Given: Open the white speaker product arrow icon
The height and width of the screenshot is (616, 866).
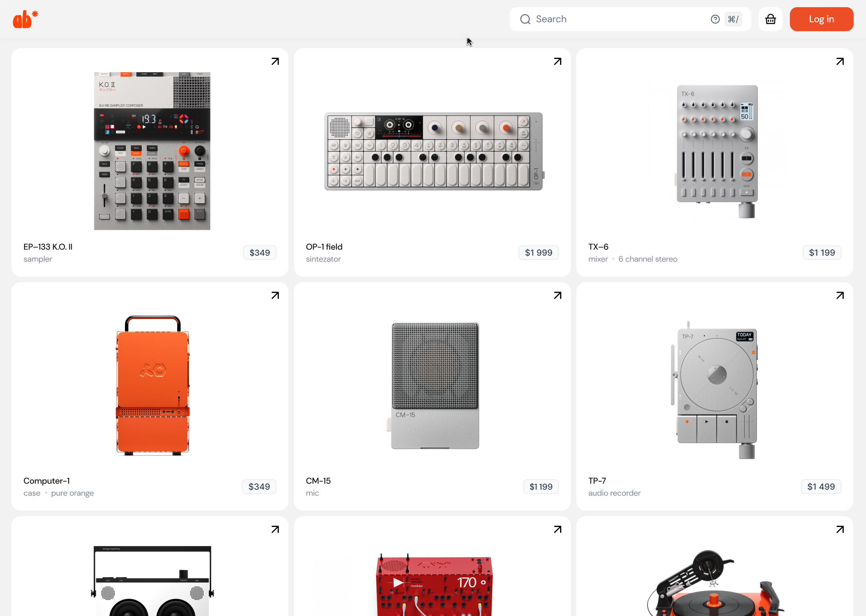Looking at the screenshot, I should pos(275,529).
